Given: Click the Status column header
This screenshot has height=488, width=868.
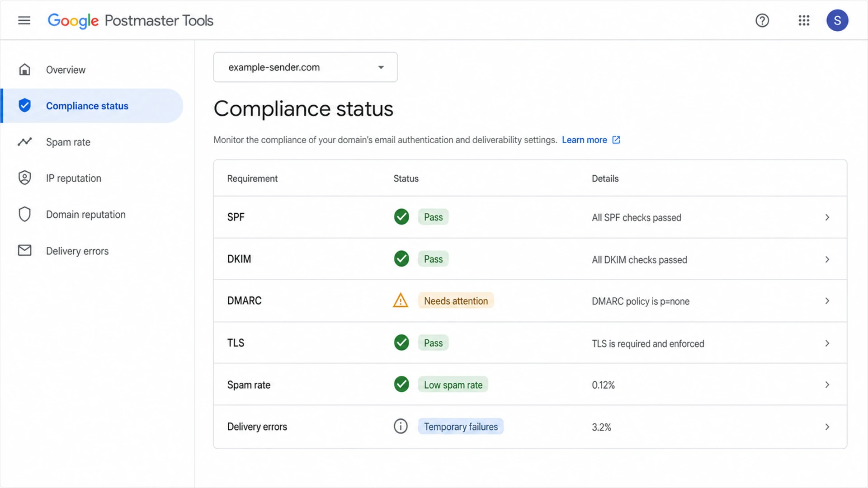Looking at the screenshot, I should (406, 178).
